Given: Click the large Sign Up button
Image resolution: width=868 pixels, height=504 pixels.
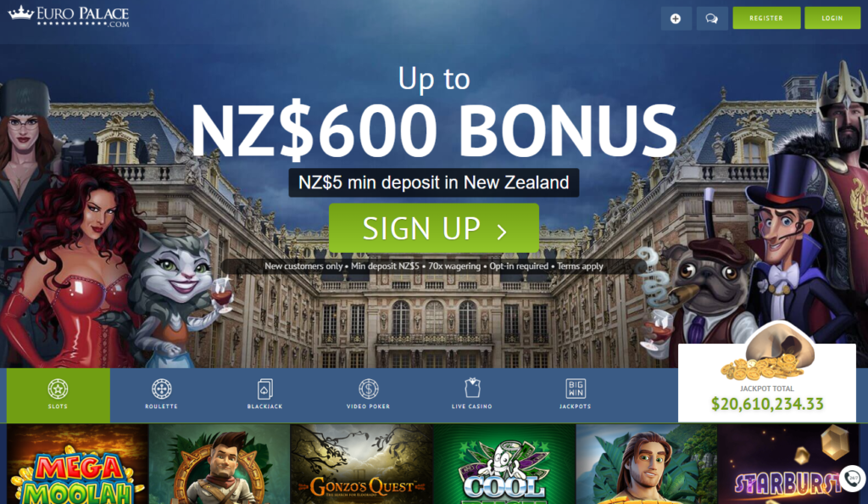Looking at the screenshot, I should tap(434, 227).
